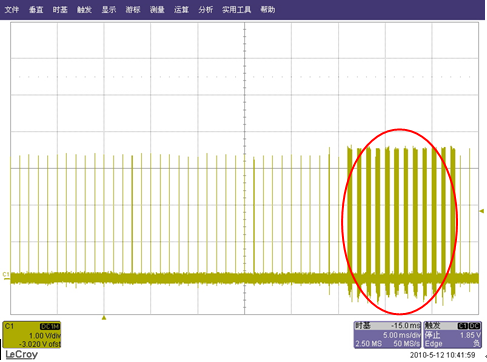Open the 帮助 (Help) menu
Image resolution: width=487 pixels, height=362 pixels.
268,10
